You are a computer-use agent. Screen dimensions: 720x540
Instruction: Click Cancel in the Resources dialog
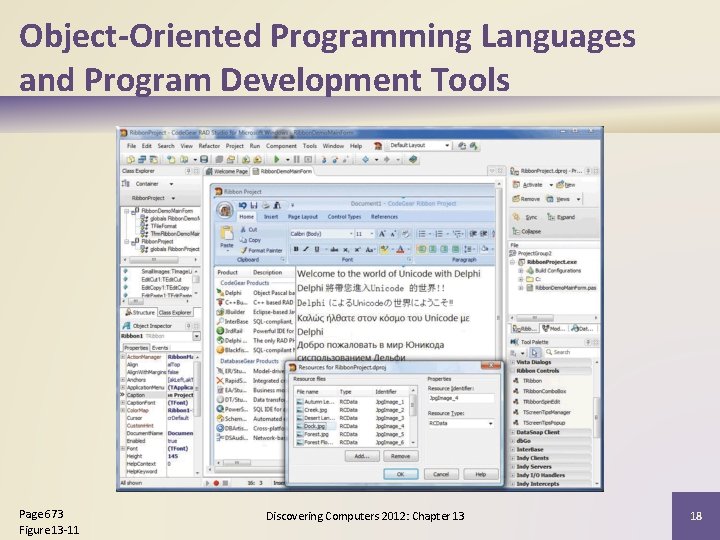(441, 474)
